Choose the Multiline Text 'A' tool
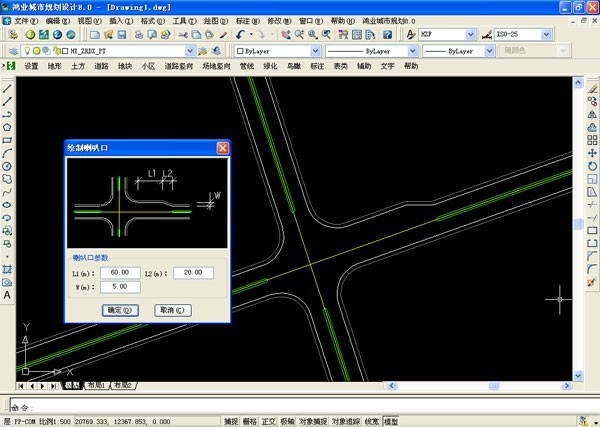Screen dimensions: 600x427 (7, 296)
